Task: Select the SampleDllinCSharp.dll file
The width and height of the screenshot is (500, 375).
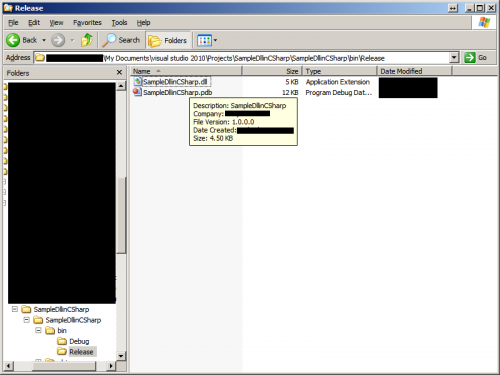Action: (x=175, y=82)
